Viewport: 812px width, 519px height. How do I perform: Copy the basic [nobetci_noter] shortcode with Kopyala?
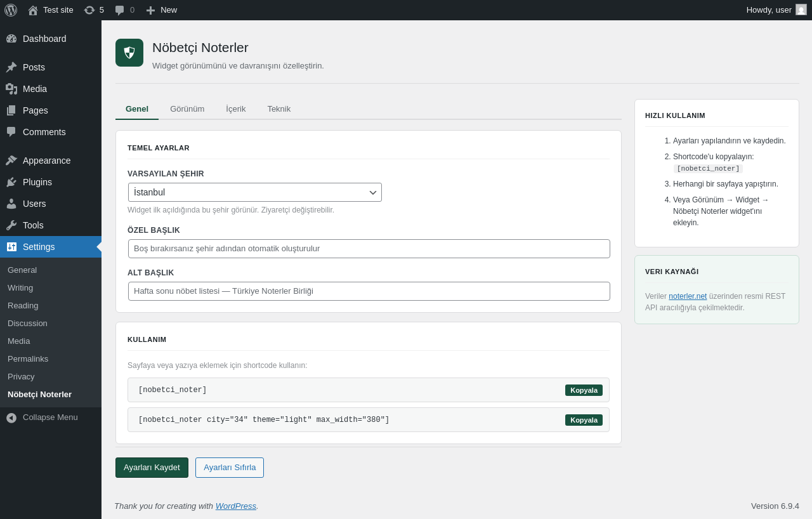tap(584, 390)
